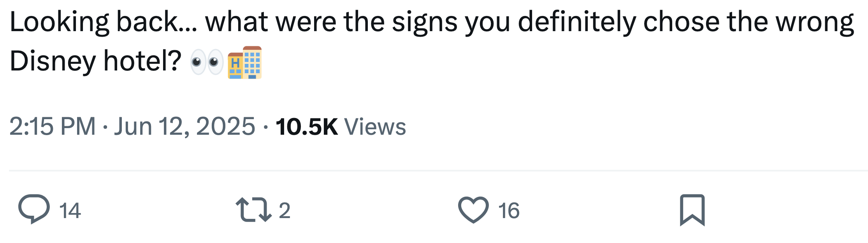Open the 2:15 PM timestamp link

53,127
